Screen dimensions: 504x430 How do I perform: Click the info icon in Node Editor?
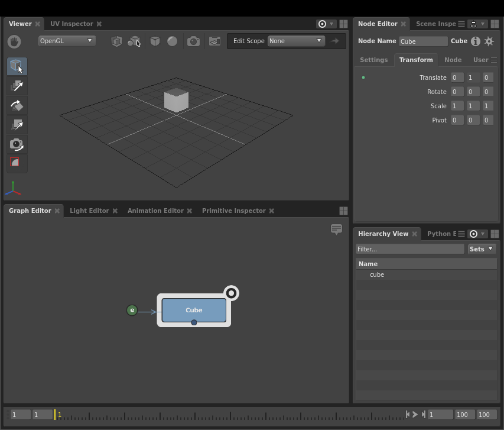(476, 41)
